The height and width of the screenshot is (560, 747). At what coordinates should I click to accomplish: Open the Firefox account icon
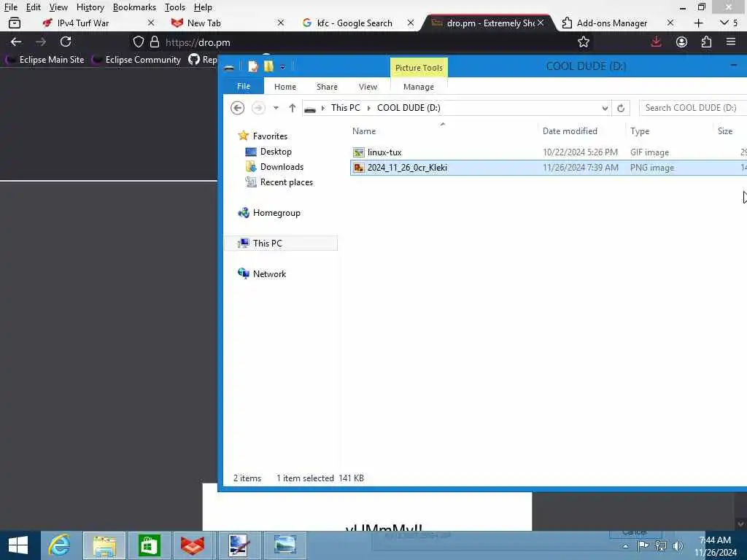click(x=681, y=42)
